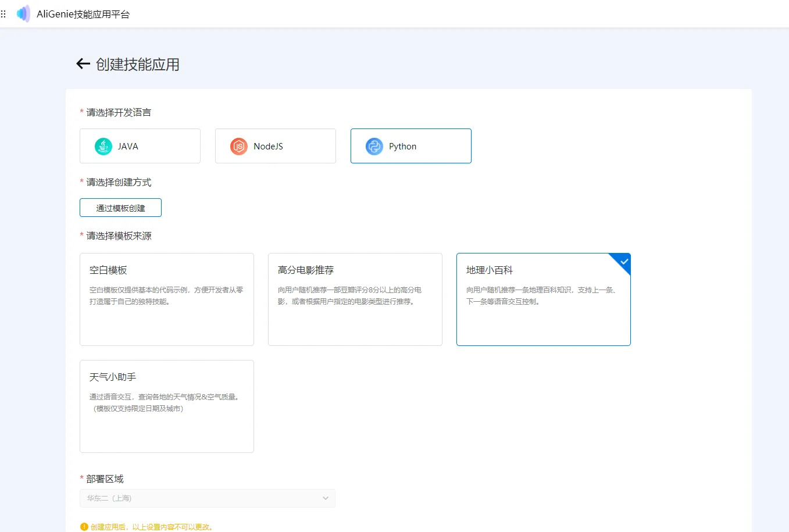Screen dimensions: 789x532
Task: Open the apps grid menu icon
Action: pyautogui.click(x=3, y=14)
